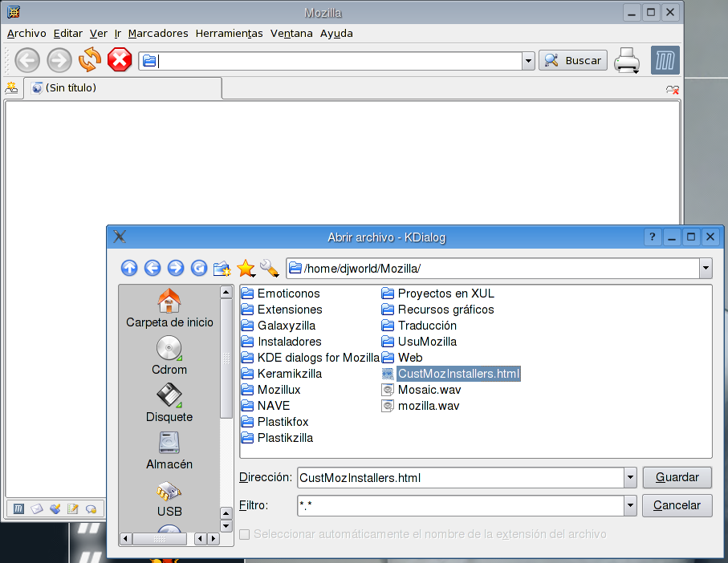Viewport: 728px width, 563px height.
Task: Select the Emoticonos folder
Action: coord(280,294)
